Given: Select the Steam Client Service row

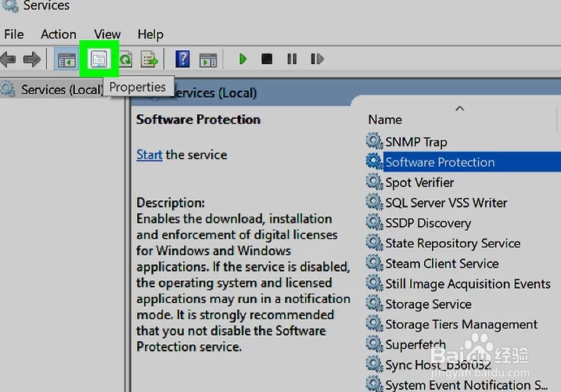Looking at the screenshot, I should (x=442, y=264).
